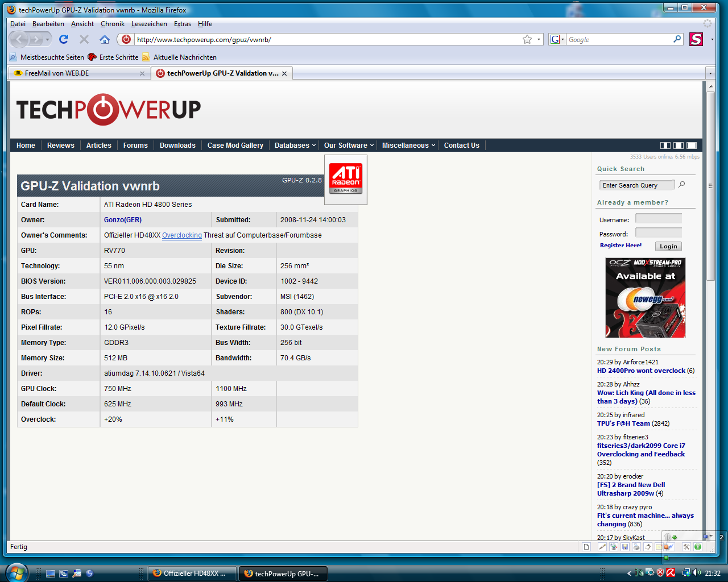The height and width of the screenshot is (582, 728).
Task: Go back with the browser back arrow
Action: (19, 39)
